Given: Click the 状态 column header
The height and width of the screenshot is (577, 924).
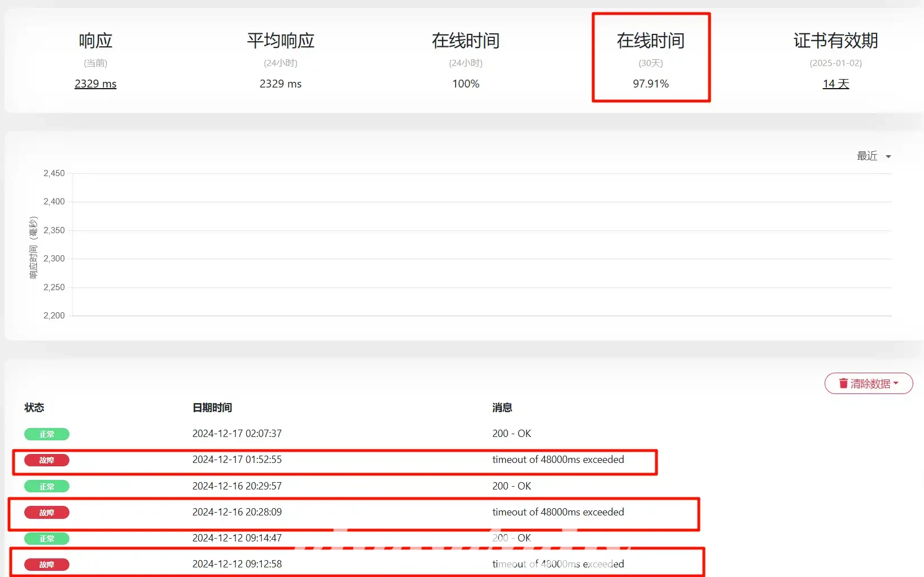Looking at the screenshot, I should pos(34,408).
